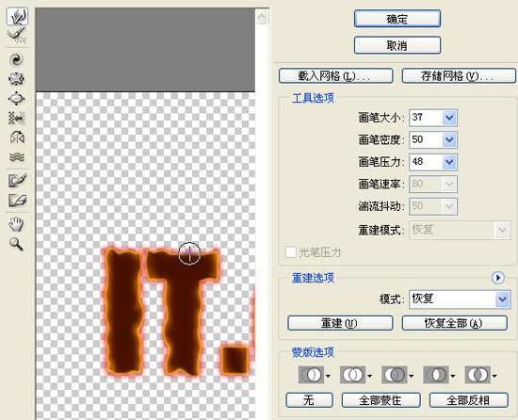Click 存储网格(V) to save mesh
The height and width of the screenshot is (420, 518).
[x=459, y=76]
